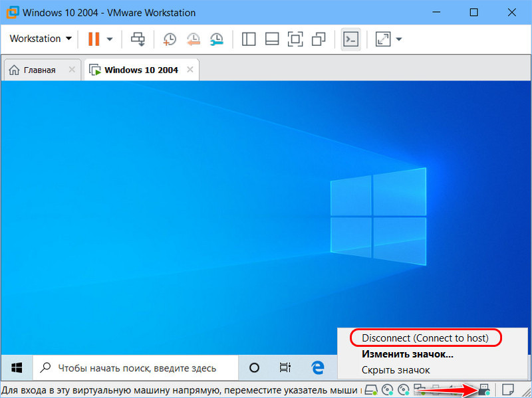Viewport: 532px width, 398px height.
Task: Close the Windows 10 2004 tab
Action: pos(190,70)
